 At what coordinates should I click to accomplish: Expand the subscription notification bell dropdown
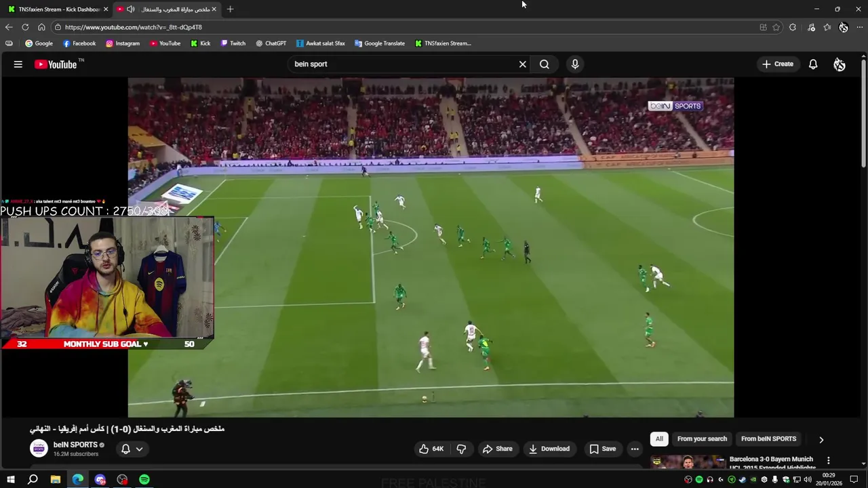pyautogui.click(x=132, y=449)
